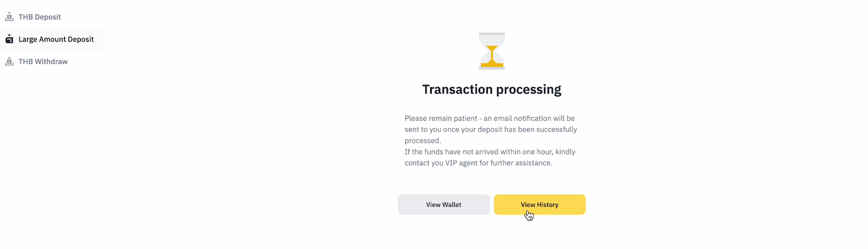
Task: Click the Large Amount Deposit sidebar icon
Action: [9, 39]
